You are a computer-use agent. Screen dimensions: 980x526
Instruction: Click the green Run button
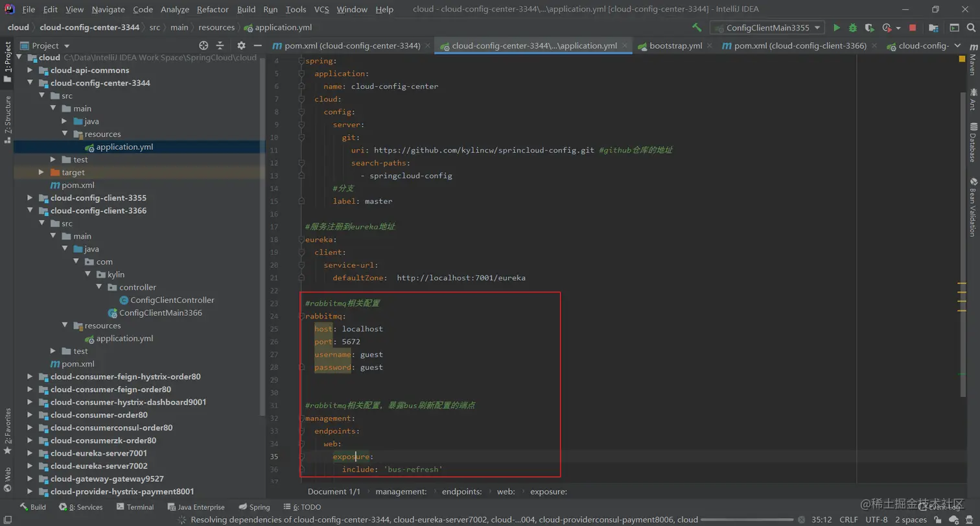837,28
